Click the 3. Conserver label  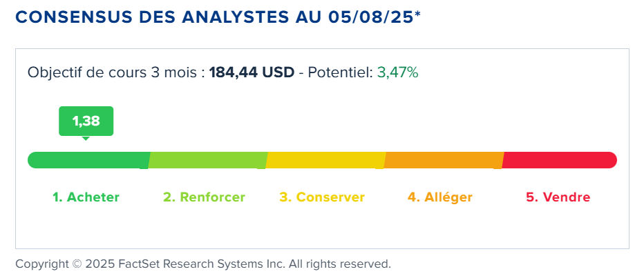tap(322, 197)
